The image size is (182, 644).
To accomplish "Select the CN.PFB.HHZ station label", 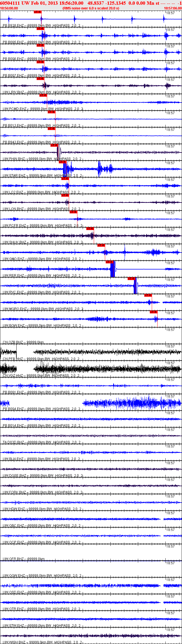I will coord(13,359).
